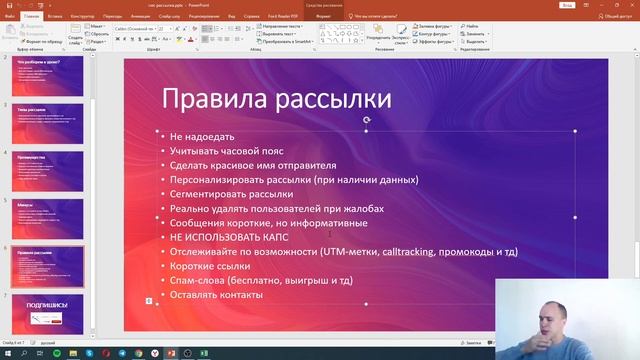Increase list indent level
This screenshot has height=360, width=640.
coord(238,29)
